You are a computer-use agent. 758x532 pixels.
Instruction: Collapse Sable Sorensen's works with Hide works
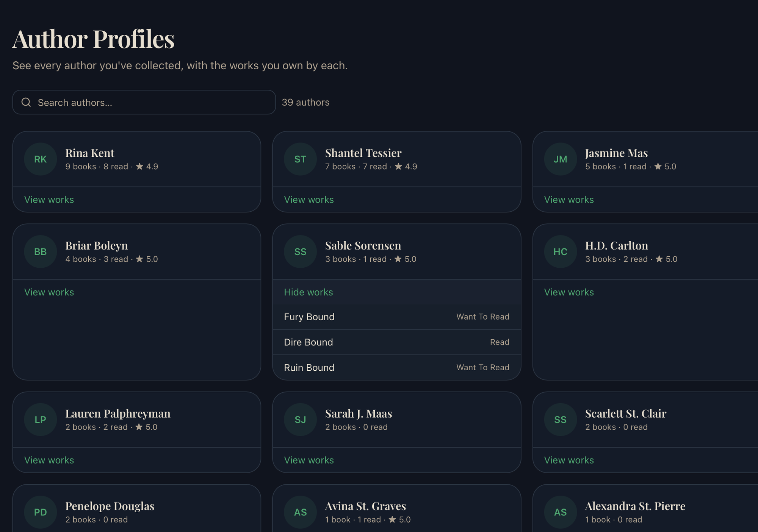pyautogui.click(x=309, y=292)
